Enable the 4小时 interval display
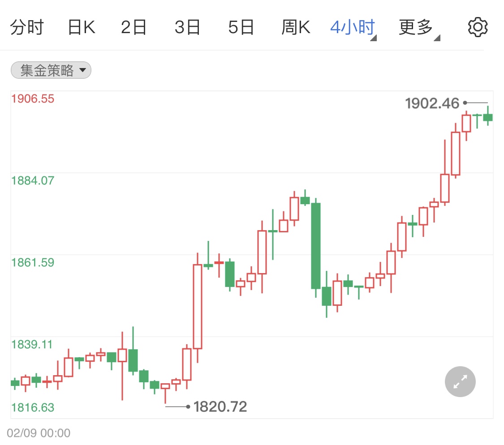Screen dimensions: 504x445 [x=352, y=26]
